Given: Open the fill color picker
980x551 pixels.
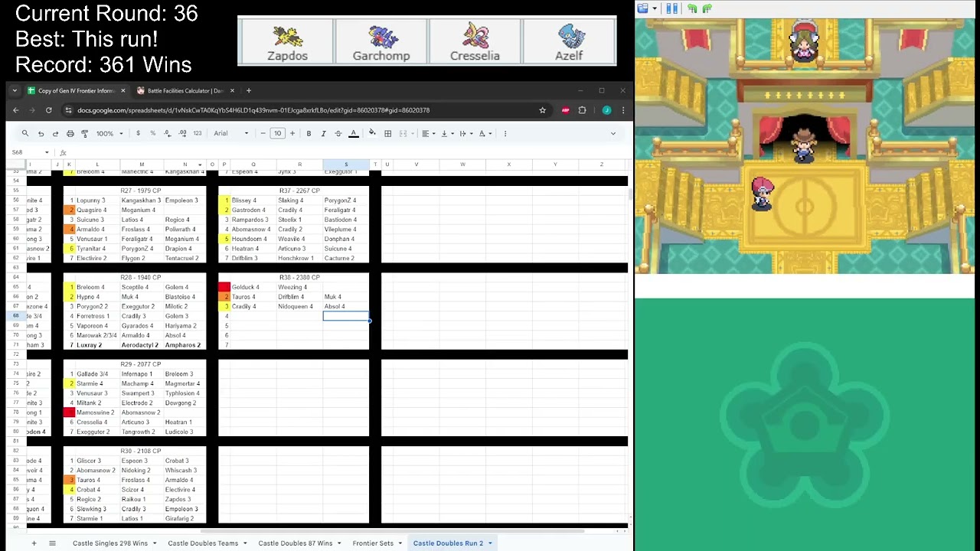Looking at the screenshot, I should [372, 133].
